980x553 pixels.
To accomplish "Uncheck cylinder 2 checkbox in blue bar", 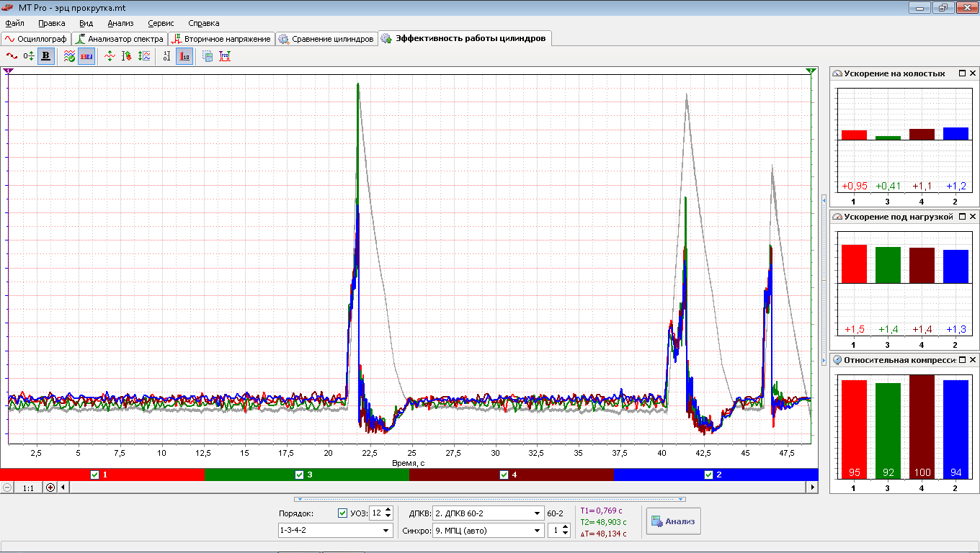I will [708, 475].
